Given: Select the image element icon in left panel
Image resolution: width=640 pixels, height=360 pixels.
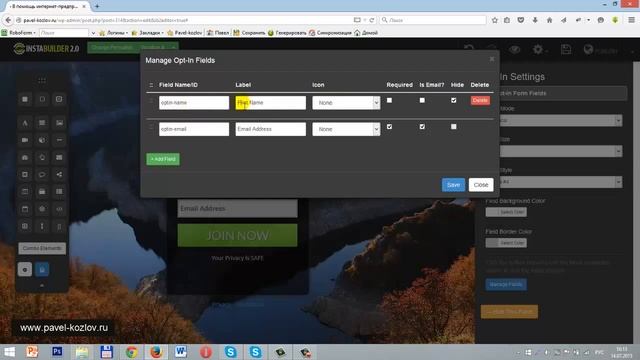Looking at the screenshot, I should [59, 123].
